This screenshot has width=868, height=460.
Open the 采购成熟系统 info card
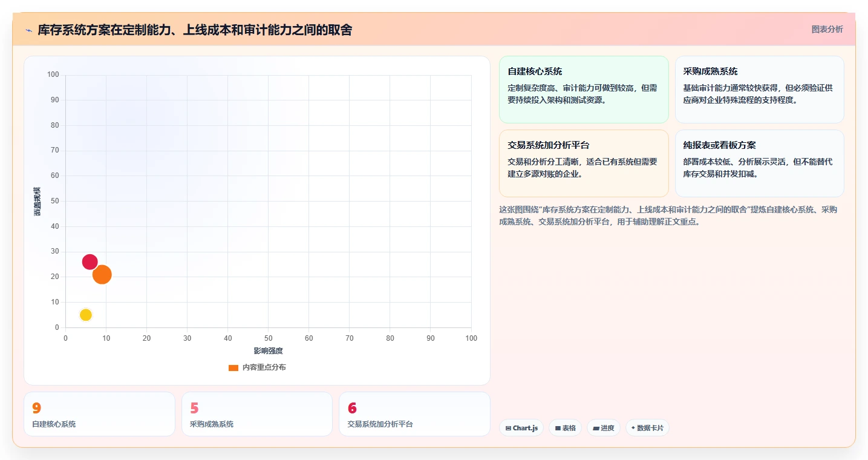click(759, 90)
